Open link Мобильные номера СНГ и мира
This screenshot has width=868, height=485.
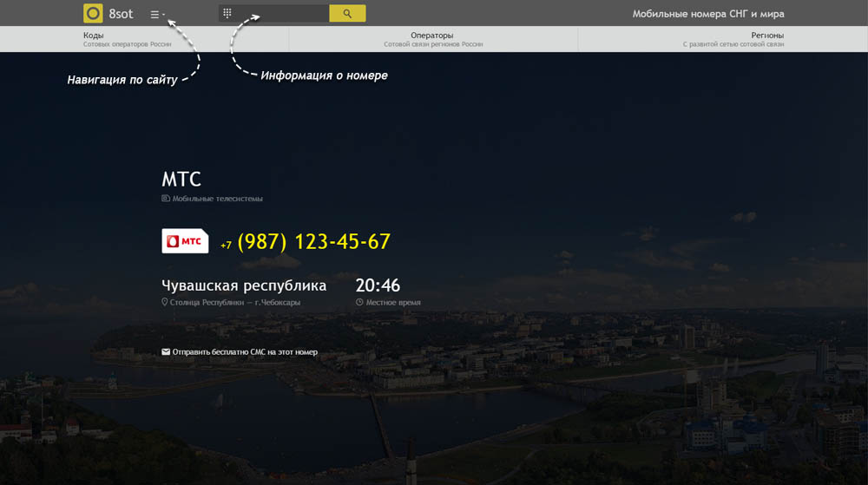point(708,14)
